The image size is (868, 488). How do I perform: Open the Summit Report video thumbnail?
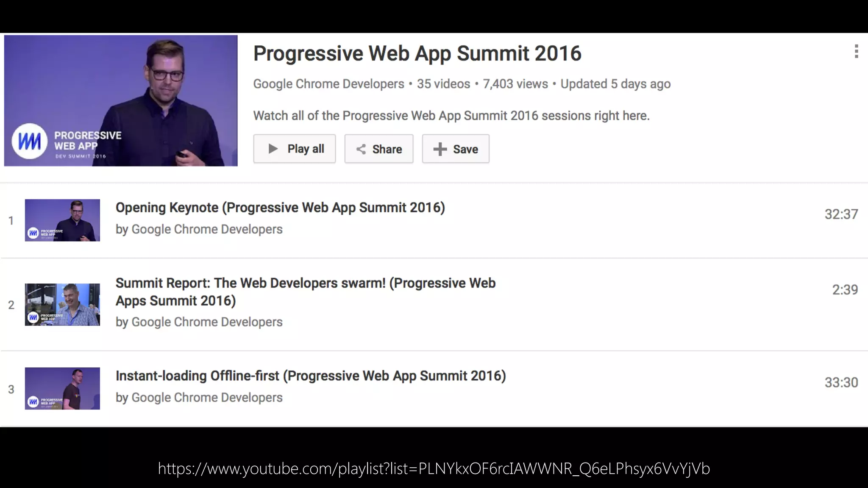coord(62,305)
